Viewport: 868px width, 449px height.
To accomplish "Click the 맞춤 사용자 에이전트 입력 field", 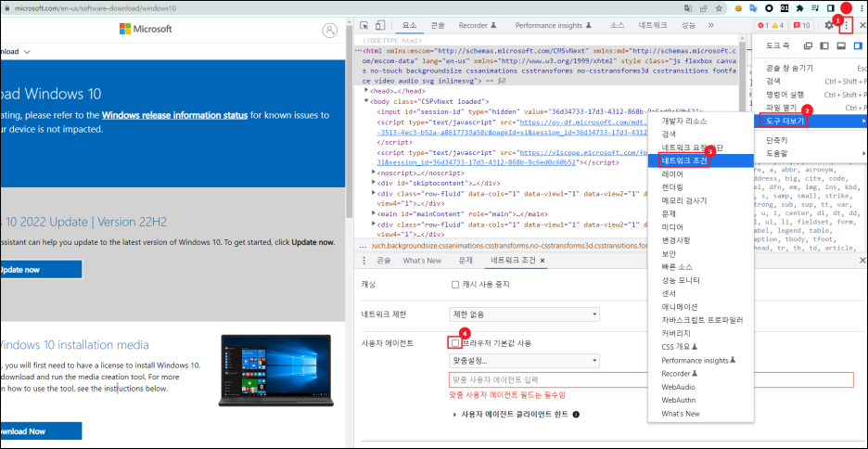I will coord(651,379).
